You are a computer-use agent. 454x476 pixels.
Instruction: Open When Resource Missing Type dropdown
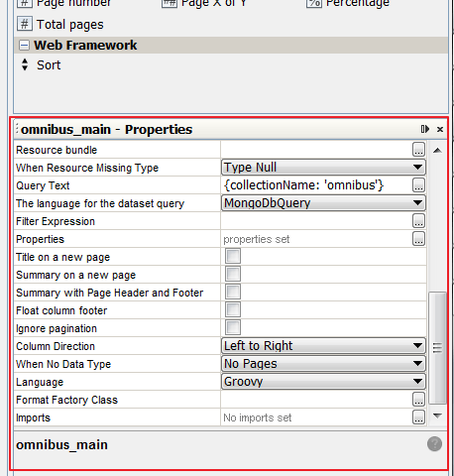[x=323, y=168]
